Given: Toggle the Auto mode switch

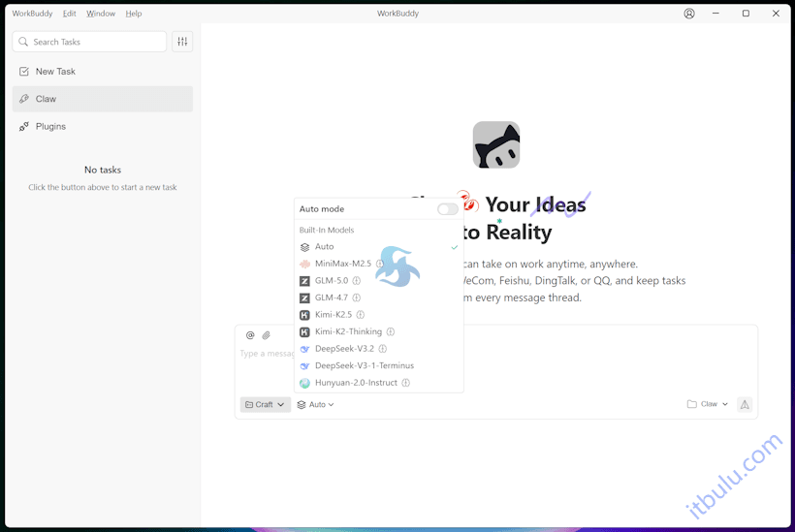Looking at the screenshot, I should [x=447, y=209].
